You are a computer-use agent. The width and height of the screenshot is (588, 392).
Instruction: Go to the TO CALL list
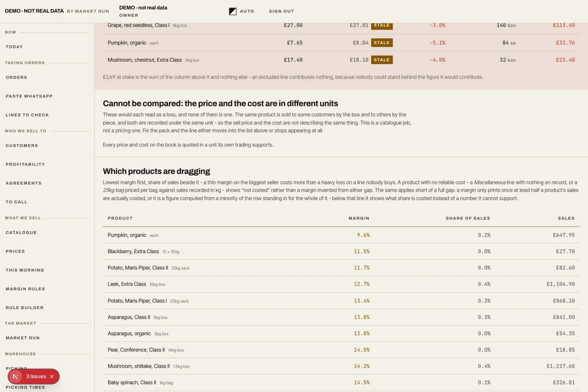[17, 202]
